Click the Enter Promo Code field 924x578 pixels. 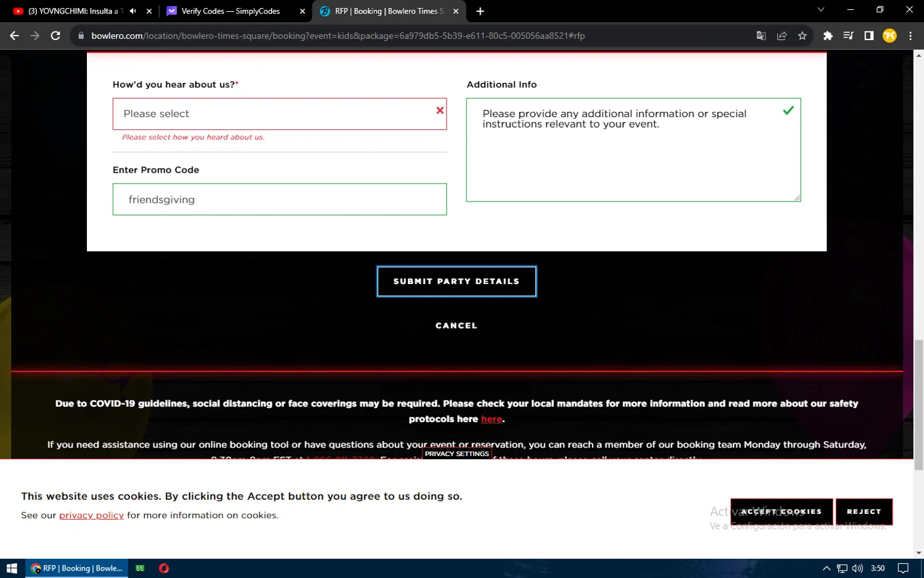pyautogui.click(x=279, y=199)
